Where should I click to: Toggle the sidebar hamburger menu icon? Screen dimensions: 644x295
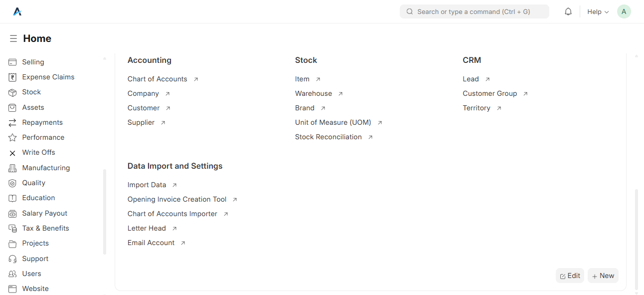tap(13, 38)
